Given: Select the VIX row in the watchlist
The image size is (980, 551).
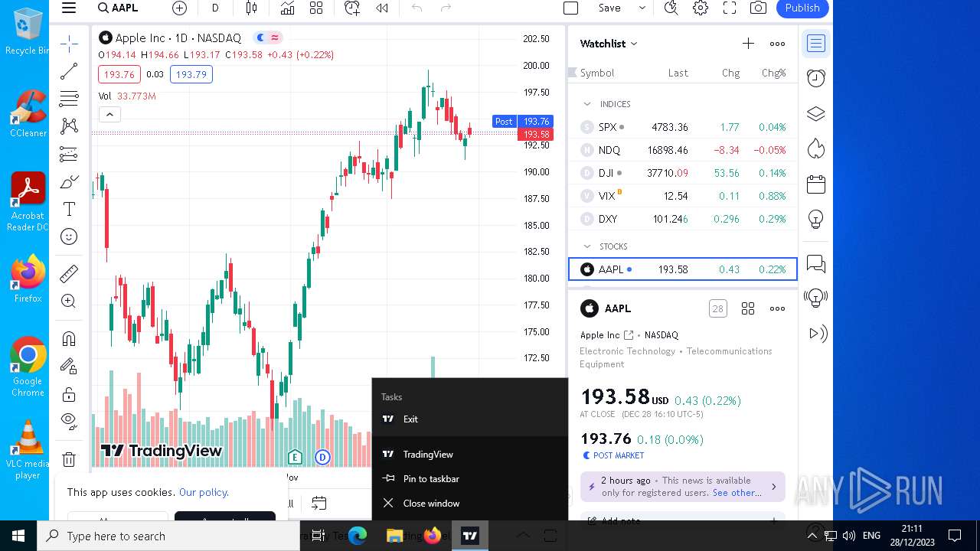Looking at the screenshot, I should point(682,196).
